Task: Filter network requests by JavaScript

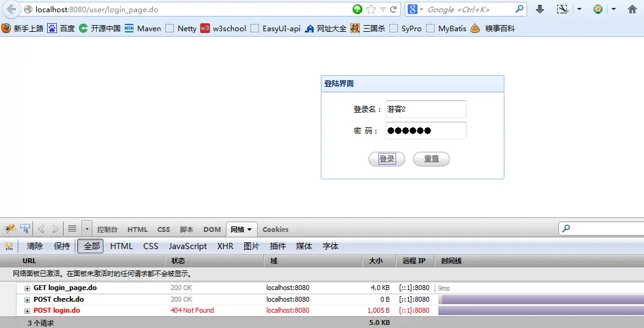Action: [x=188, y=247]
